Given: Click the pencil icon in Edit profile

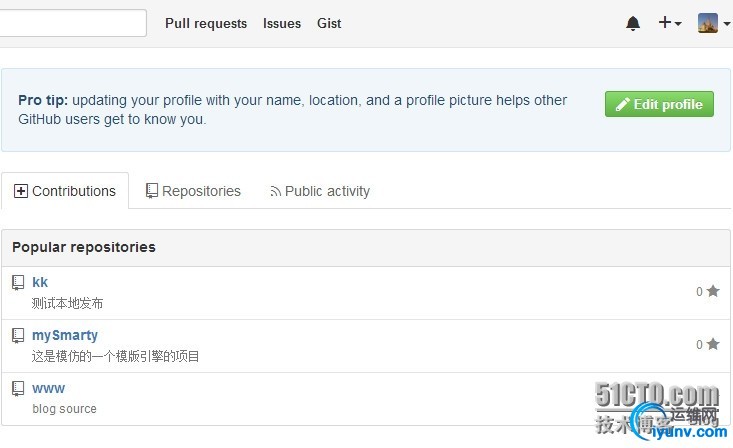Looking at the screenshot, I should (x=622, y=105).
